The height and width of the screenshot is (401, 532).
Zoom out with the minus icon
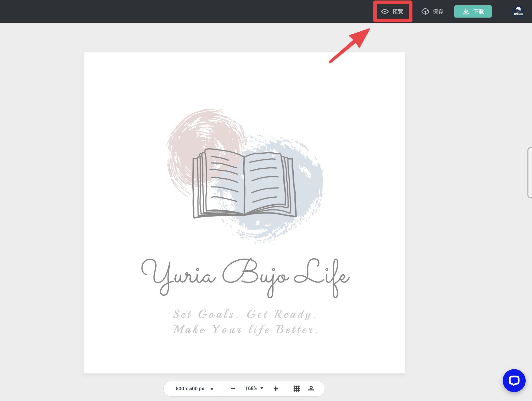(232, 389)
